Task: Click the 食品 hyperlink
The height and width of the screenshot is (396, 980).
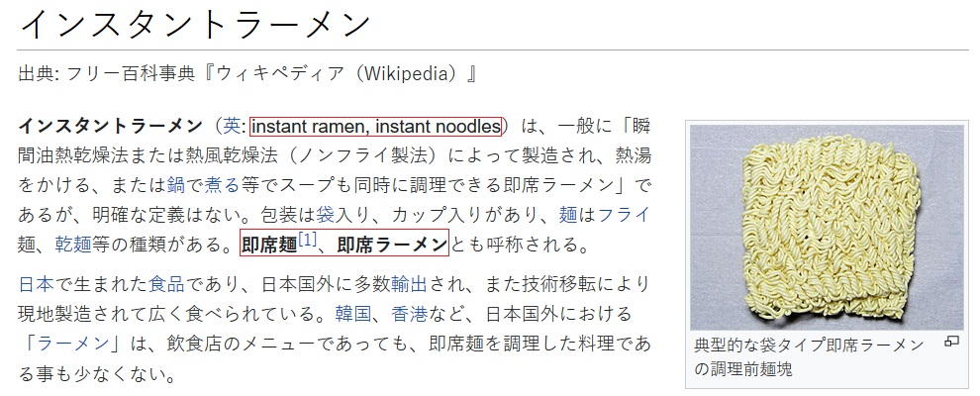Action: pyautogui.click(x=166, y=285)
